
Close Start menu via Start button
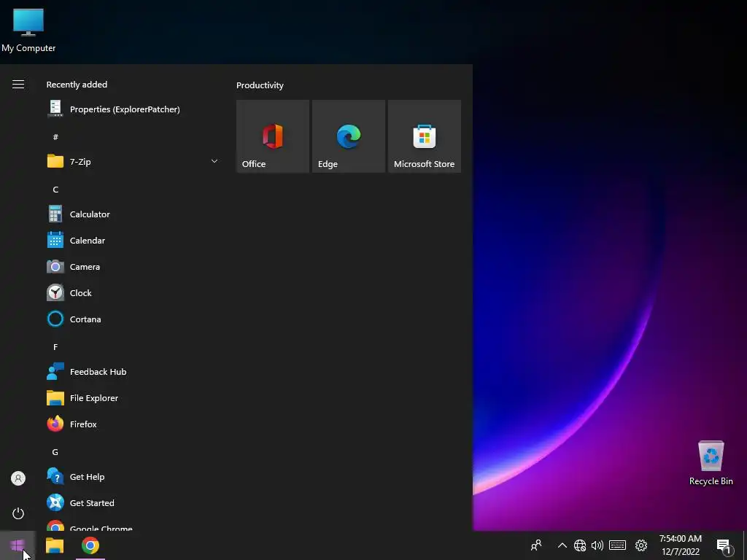coord(18,545)
